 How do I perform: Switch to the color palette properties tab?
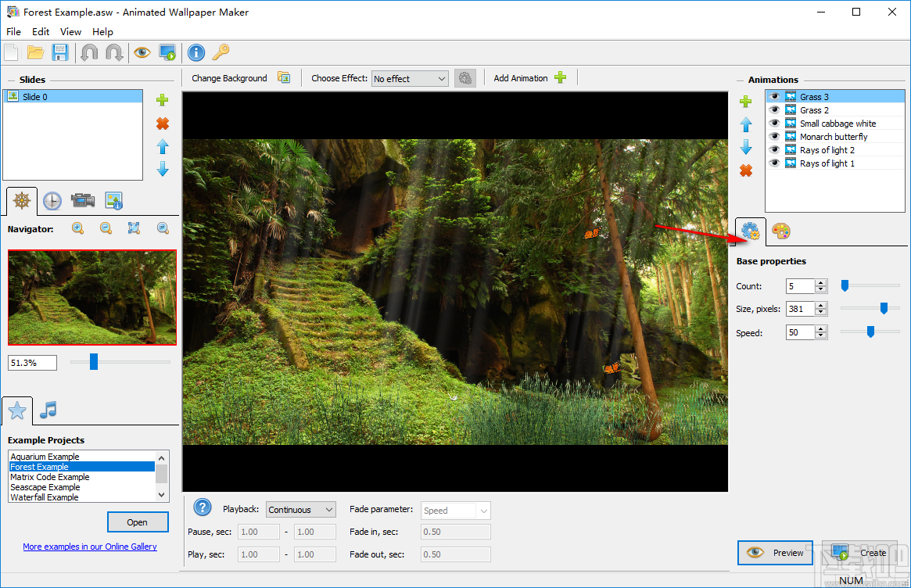coord(781,231)
